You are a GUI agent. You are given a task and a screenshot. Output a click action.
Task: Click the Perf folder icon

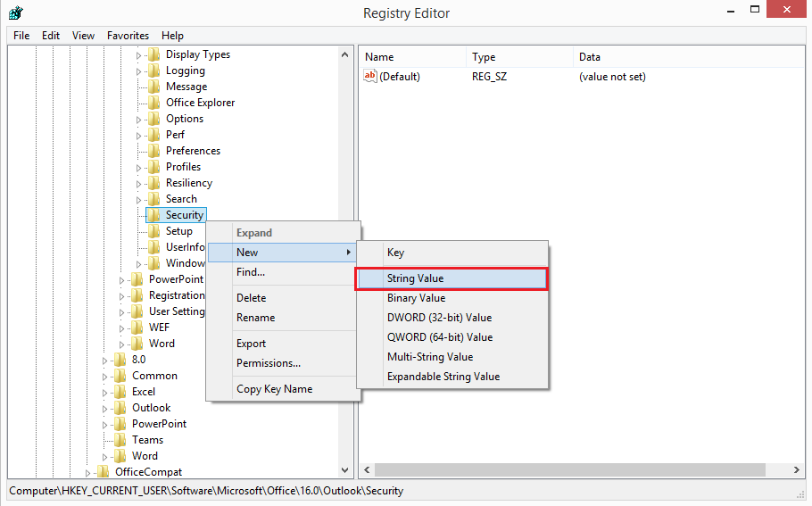pos(153,135)
